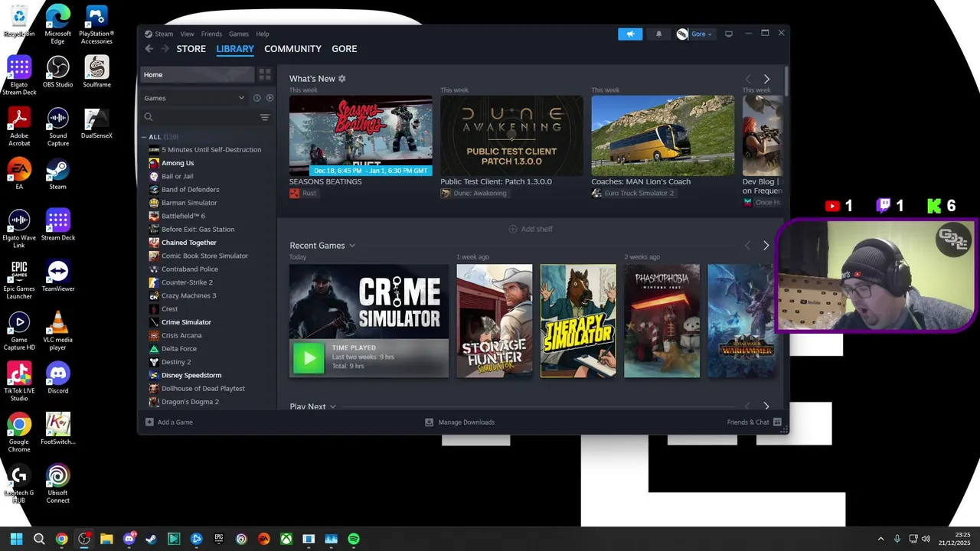
Task: Open the Games menu in menu bar
Action: coord(239,34)
